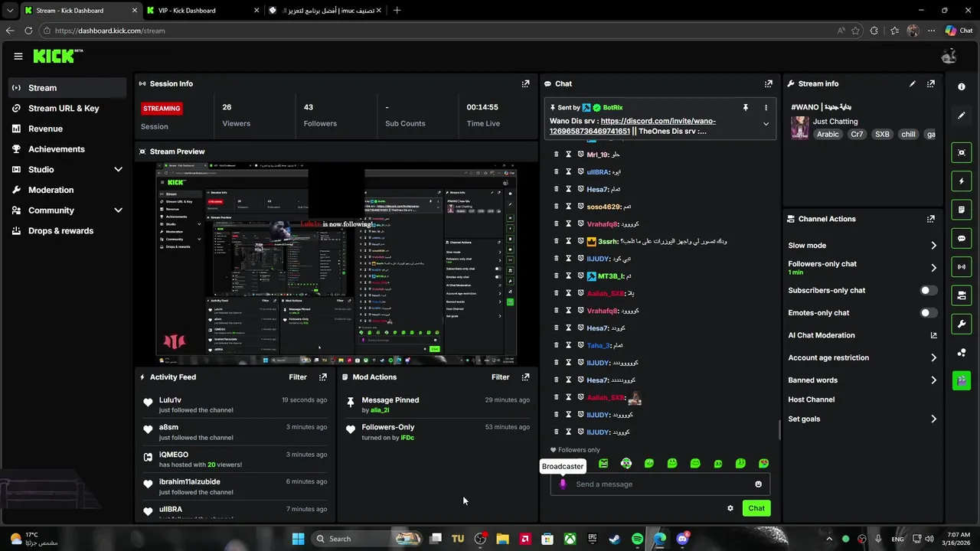Expand the Community menu section

(118, 210)
